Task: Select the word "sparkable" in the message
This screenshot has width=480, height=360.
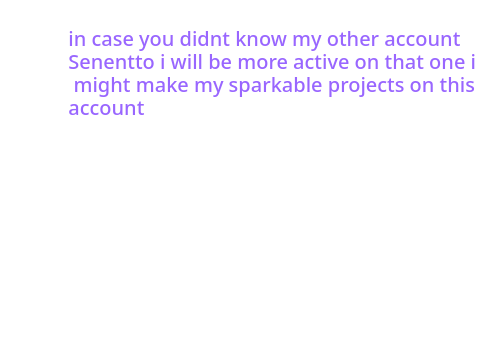Action: pyautogui.click(x=275, y=86)
